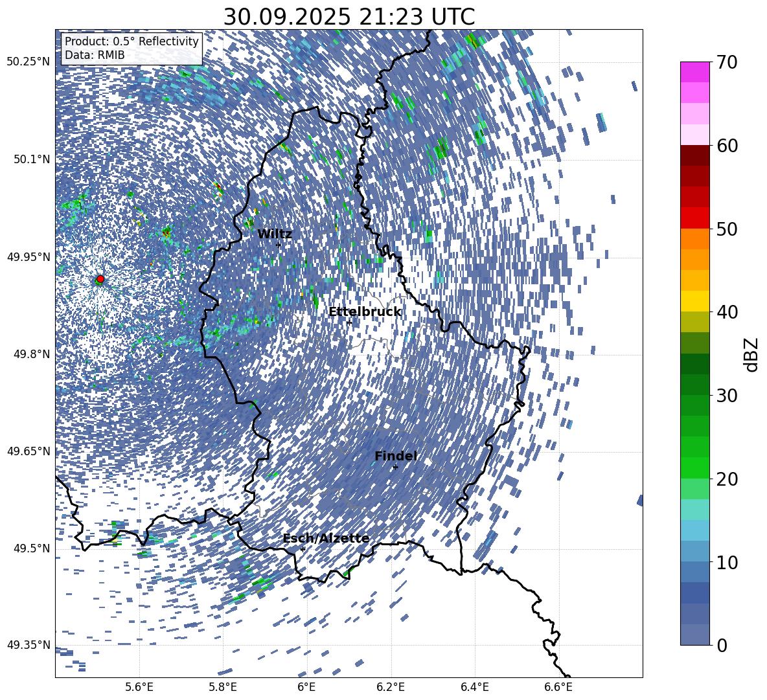Click the 6.2°E longitude tick label

click(391, 687)
